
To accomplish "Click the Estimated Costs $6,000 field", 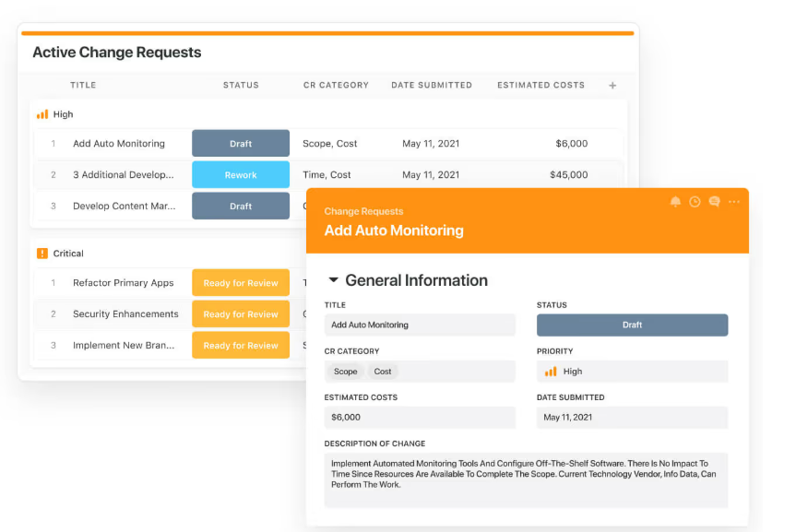I will (x=420, y=418).
